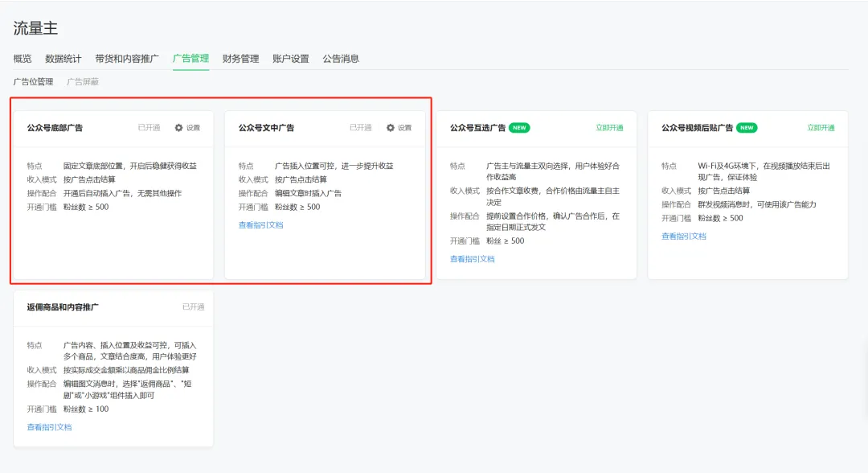Click text 固定文章底部位置，开启后稳健获得收益
The height and width of the screenshot is (473, 868).
pyautogui.click(x=130, y=167)
